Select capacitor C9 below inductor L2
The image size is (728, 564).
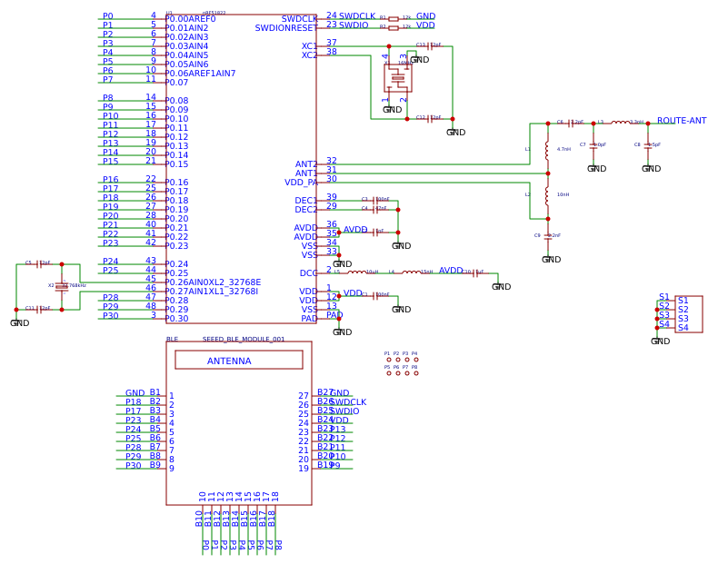click(x=547, y=236)
